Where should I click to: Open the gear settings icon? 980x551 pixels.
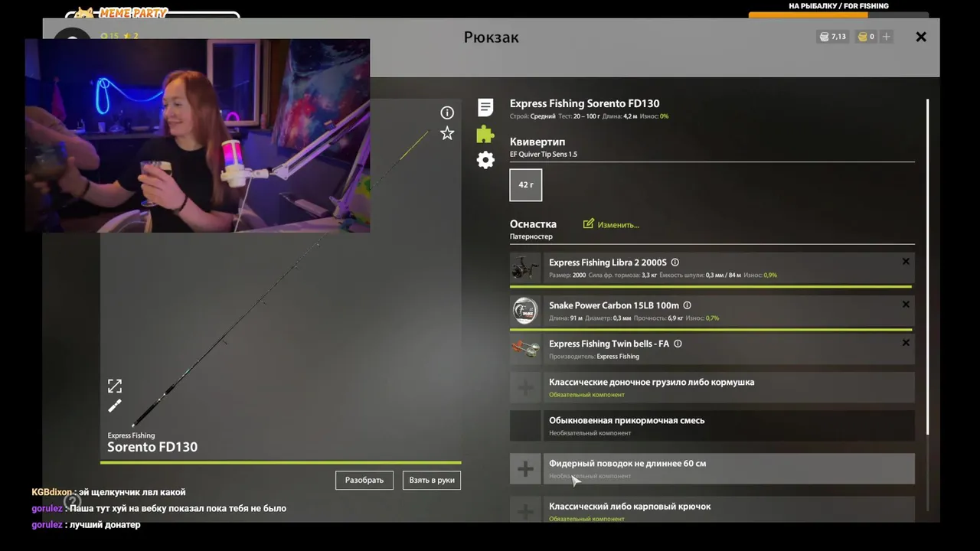point(485,160)
